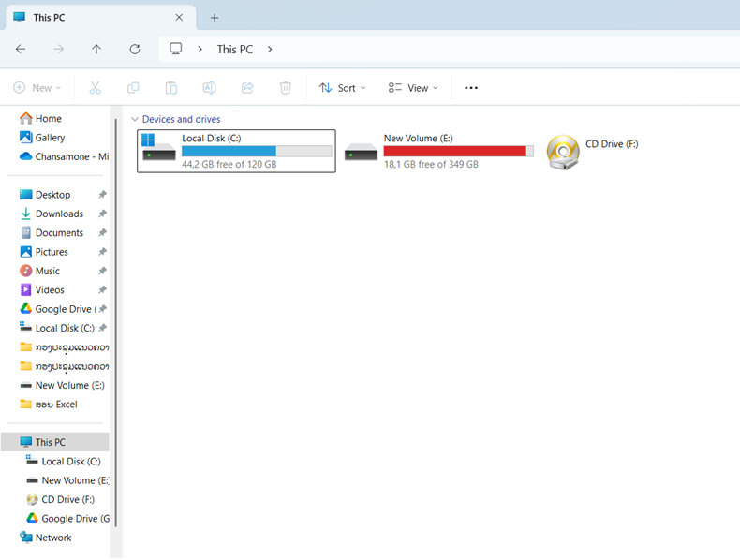This screenshot has width=740, height=560.
Task: Open the View layout dropdown
Action: coord(413,88)
